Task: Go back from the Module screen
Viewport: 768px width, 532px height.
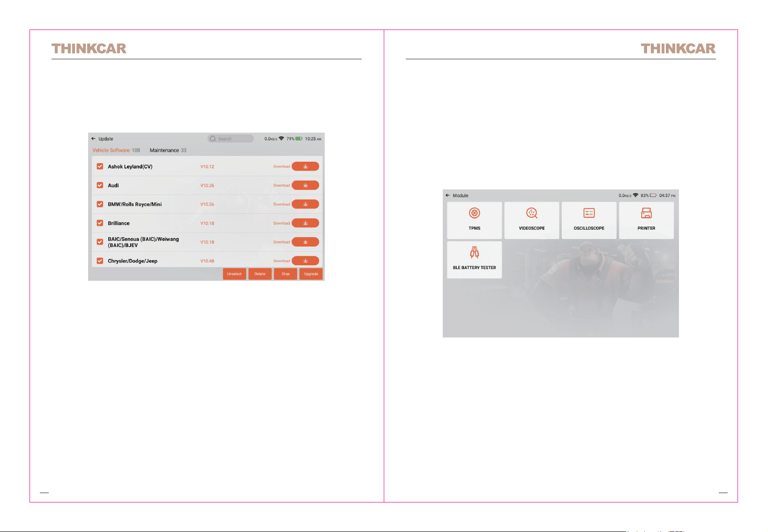Action: coord(447,195)
